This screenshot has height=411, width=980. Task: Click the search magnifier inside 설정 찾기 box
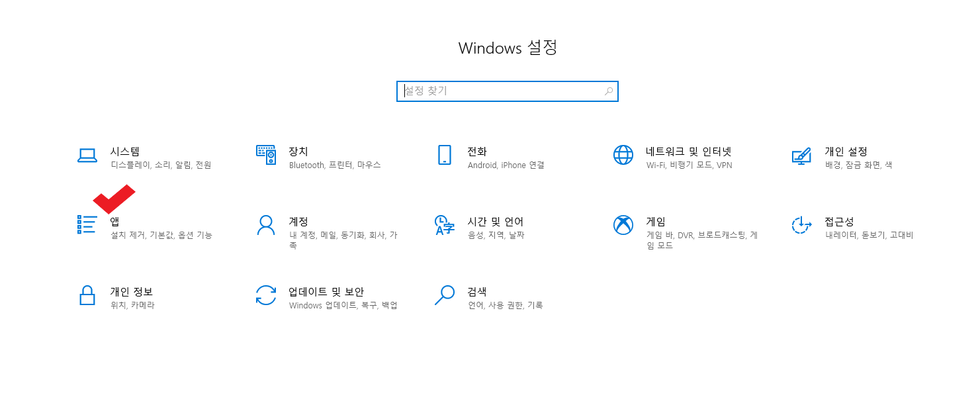point(608,91)
